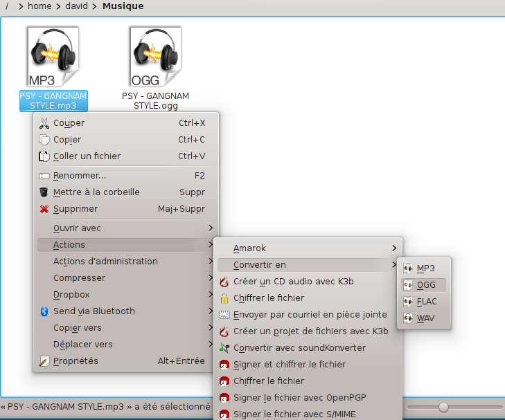Click the icon beside Signer le fichier avec OpenPGP
This screenshot has width=505, height=420.
click(x=224, y=398)
